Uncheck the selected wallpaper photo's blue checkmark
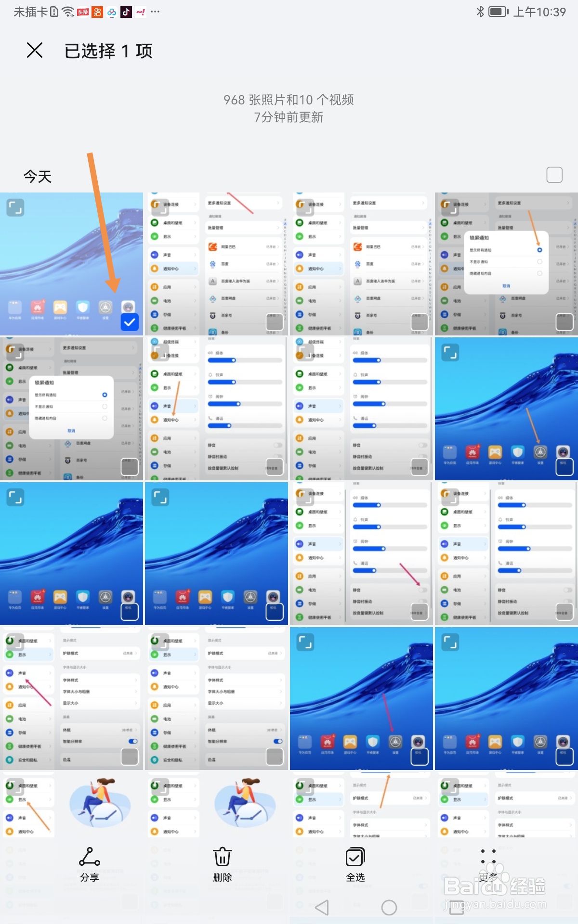The height and width of the screenshot is (924, 578). [x=130, y=322]
